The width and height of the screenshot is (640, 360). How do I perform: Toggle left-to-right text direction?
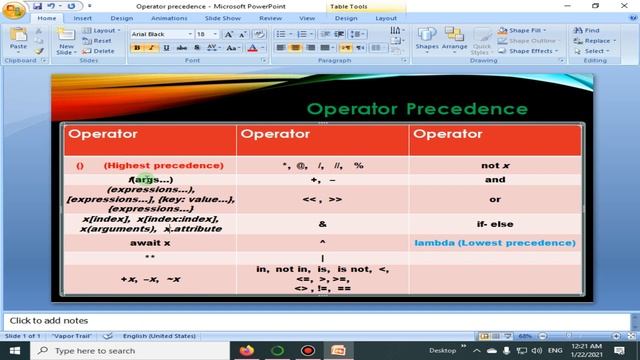pyautogui.click(x=346, y=48)
